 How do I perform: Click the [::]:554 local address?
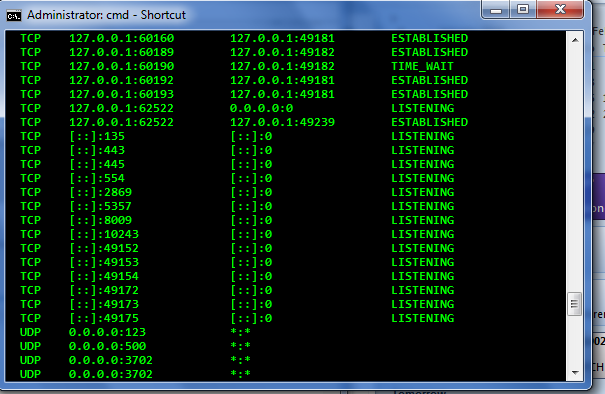(97, 178)
